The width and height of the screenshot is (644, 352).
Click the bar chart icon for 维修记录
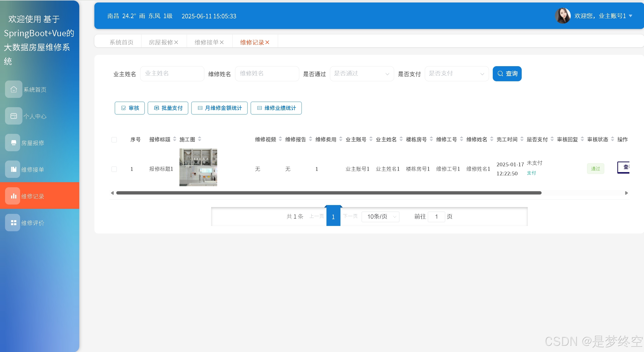pyautogui.click(x=14, y=196)
